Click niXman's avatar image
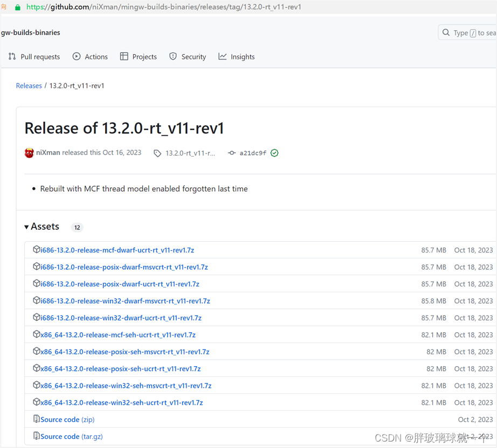 [29, 153]
